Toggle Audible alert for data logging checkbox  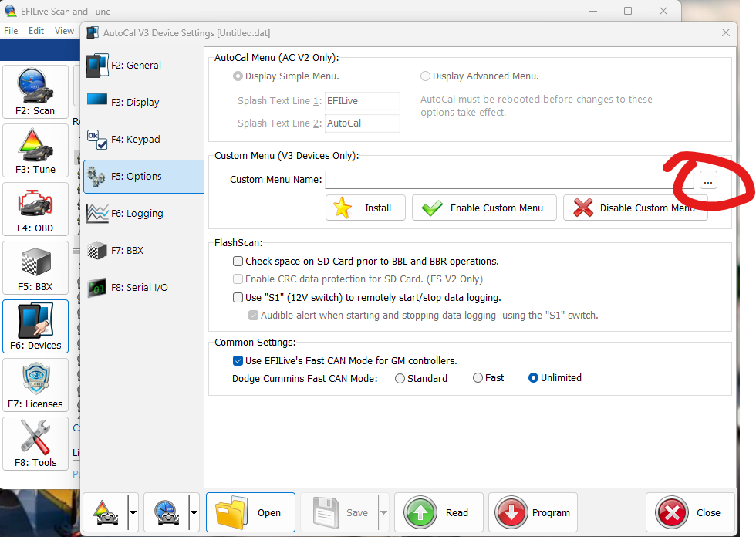pos(253,316)
